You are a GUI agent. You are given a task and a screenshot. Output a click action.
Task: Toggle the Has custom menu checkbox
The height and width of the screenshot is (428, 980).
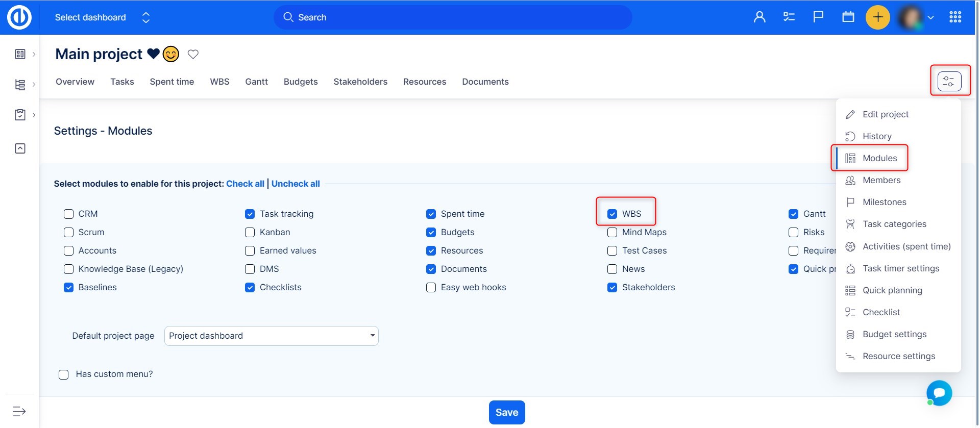click(64, 374)
